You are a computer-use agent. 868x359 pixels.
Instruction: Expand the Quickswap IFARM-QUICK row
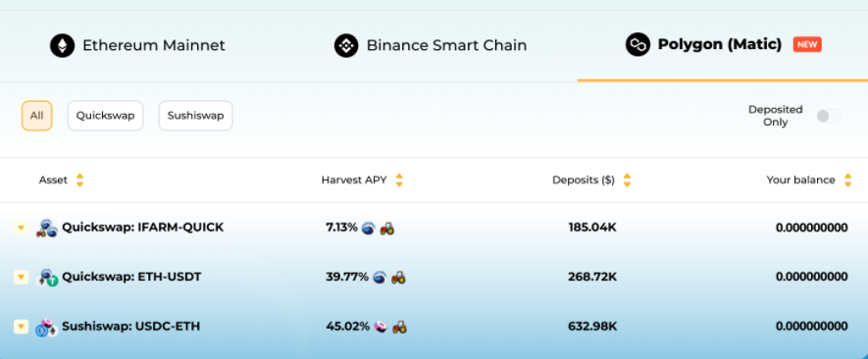point(21,228)
